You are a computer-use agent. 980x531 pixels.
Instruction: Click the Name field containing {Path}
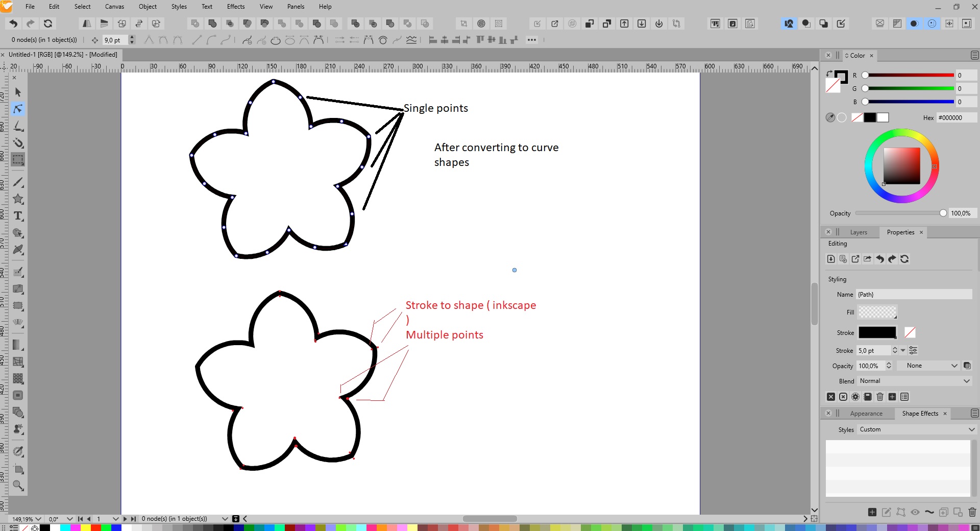point(914,295)
